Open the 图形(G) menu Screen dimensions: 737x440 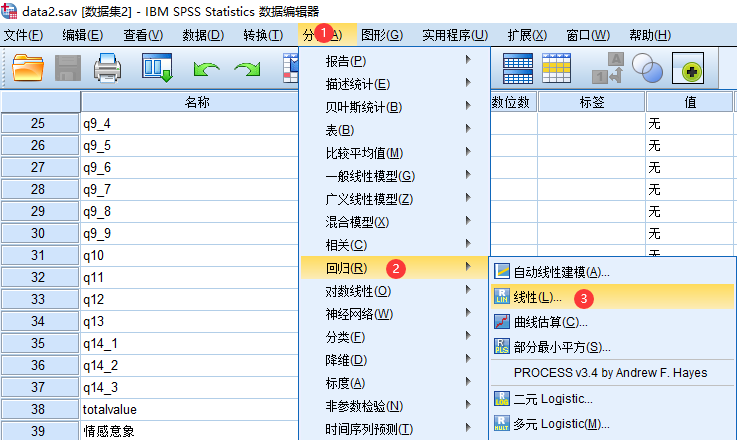(382, 35)
